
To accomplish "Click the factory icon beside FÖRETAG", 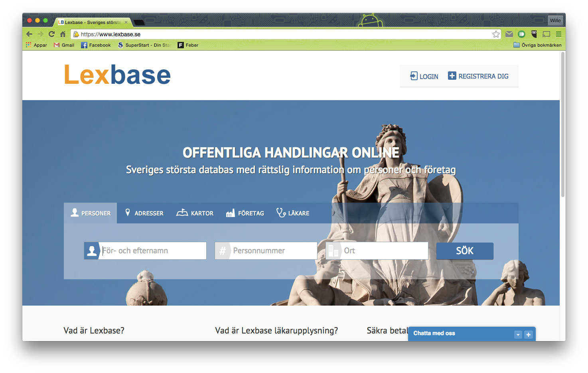I will (230, 213).
